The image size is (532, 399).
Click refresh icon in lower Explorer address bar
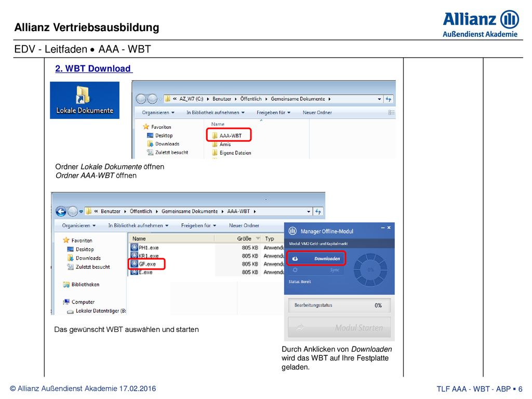318,211
